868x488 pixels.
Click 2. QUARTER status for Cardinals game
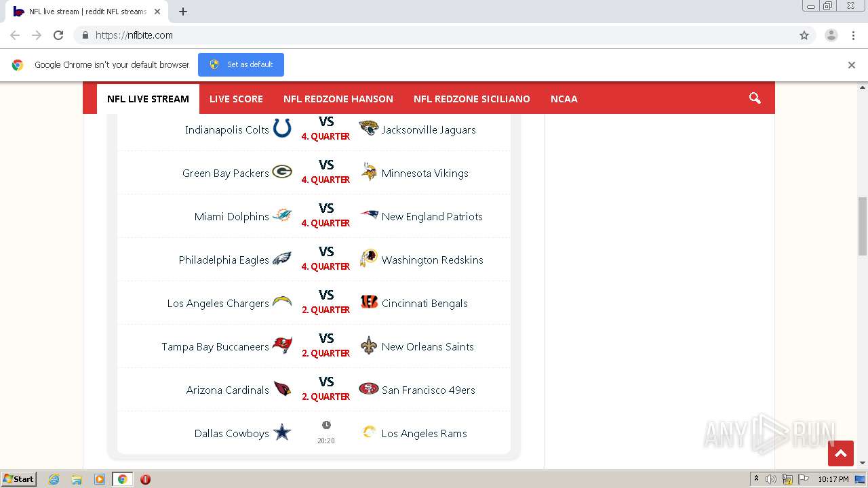click(326, 396)
